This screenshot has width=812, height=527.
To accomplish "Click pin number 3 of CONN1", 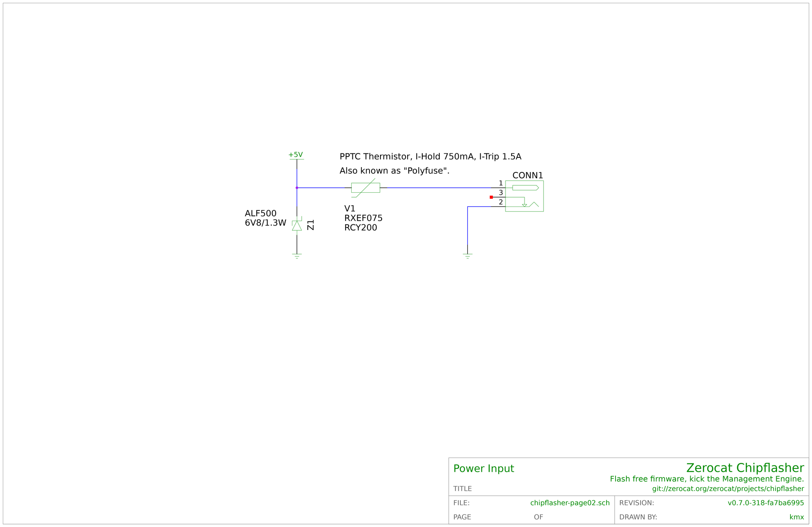I will click(x=501, y=193).
